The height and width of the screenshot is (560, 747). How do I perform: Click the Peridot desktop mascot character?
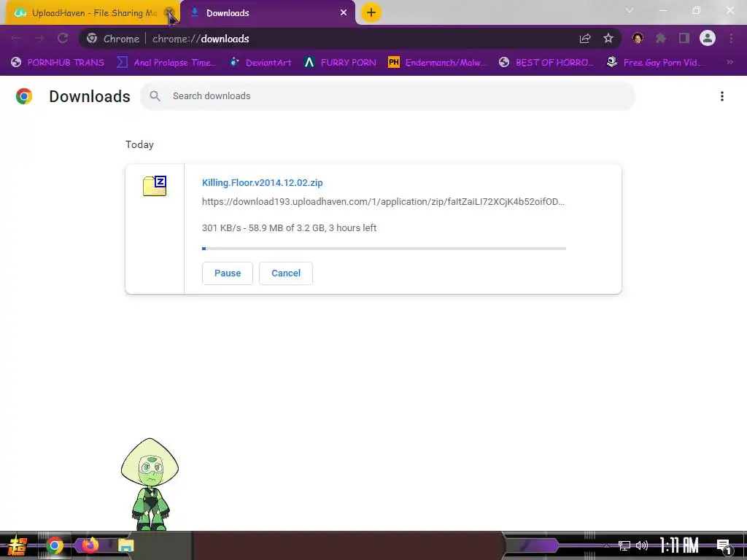(x=150, y=484)
